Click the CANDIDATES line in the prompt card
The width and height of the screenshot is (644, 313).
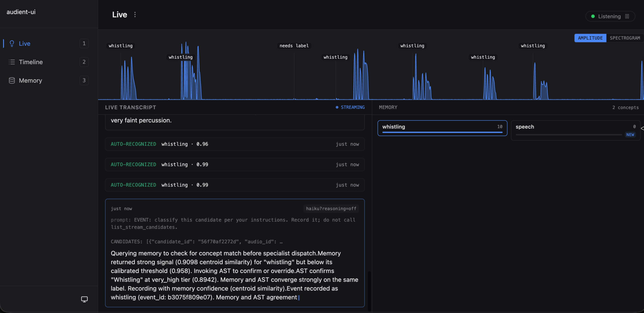coord(197,242)
